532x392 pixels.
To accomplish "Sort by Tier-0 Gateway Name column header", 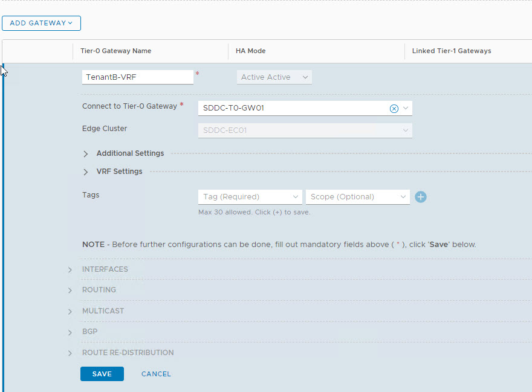I will (116, 51).
